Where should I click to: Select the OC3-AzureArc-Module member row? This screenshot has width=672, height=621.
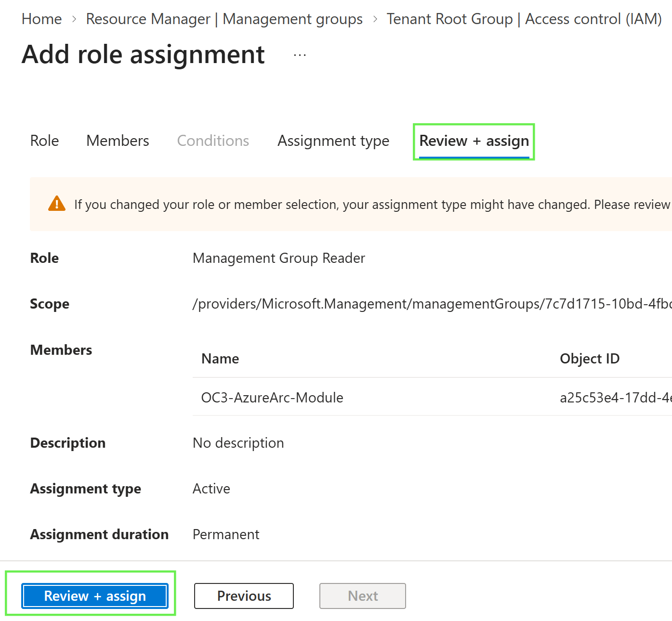[x=432, y=397]
